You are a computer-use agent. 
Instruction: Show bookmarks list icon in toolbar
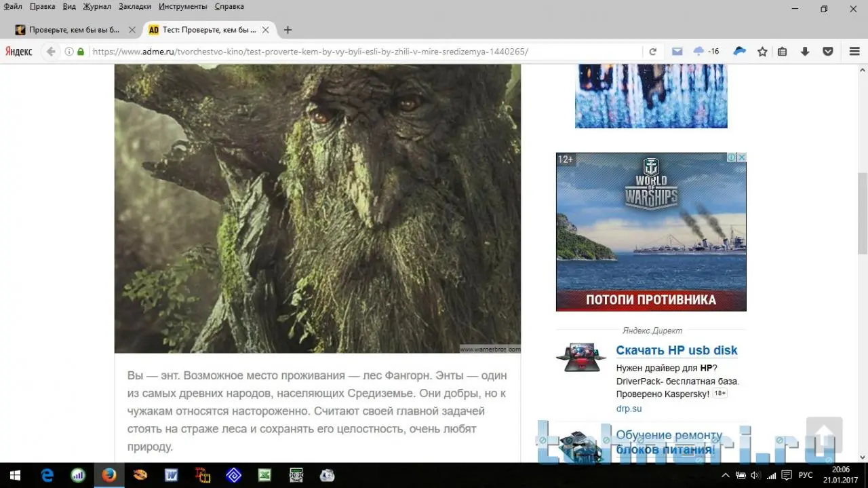(782, 52)
